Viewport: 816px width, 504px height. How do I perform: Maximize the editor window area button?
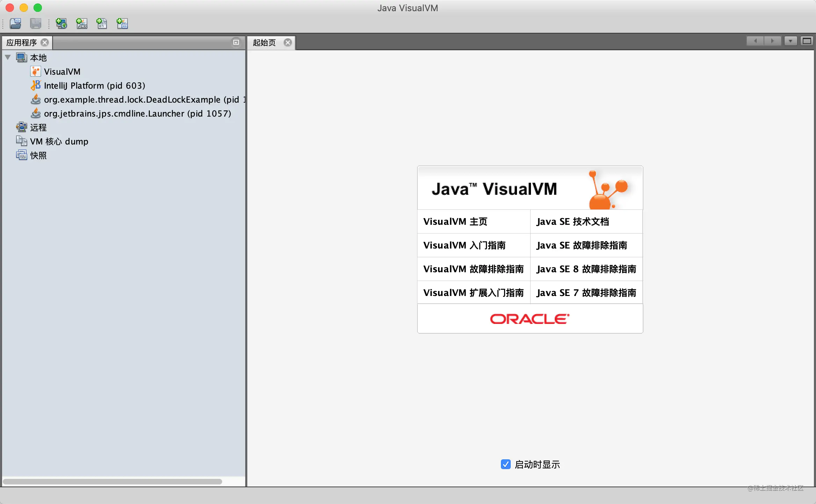[x=807, y=41]
